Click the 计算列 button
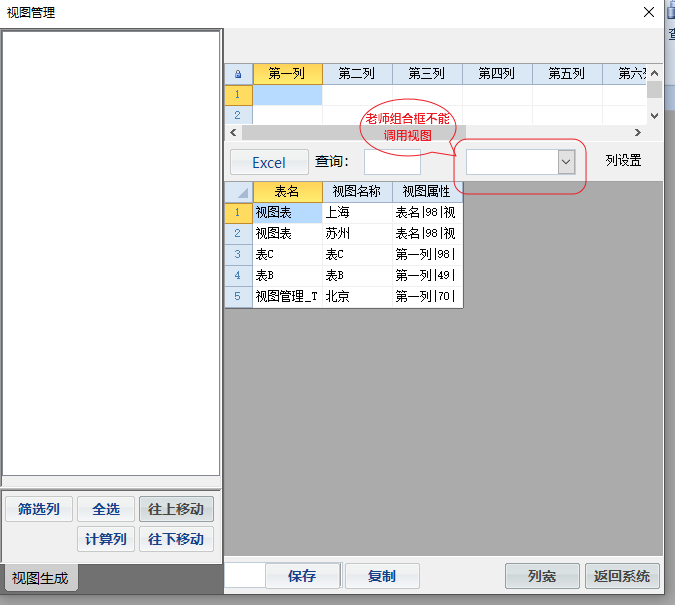 [106, 539]
